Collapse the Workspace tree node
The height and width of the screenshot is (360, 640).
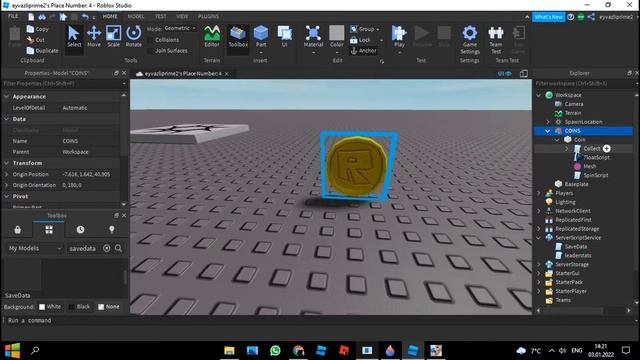539,95
